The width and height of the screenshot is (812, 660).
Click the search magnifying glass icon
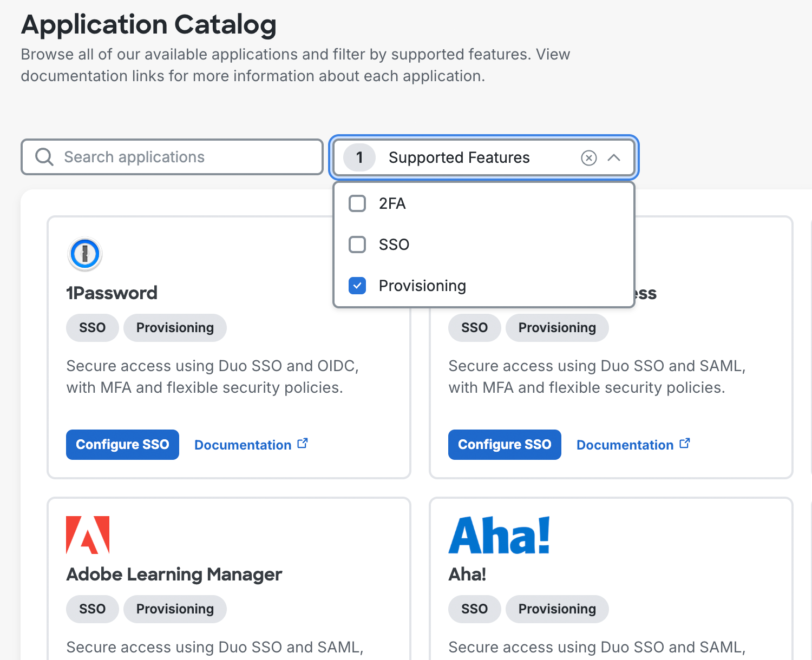coord(44,157)
